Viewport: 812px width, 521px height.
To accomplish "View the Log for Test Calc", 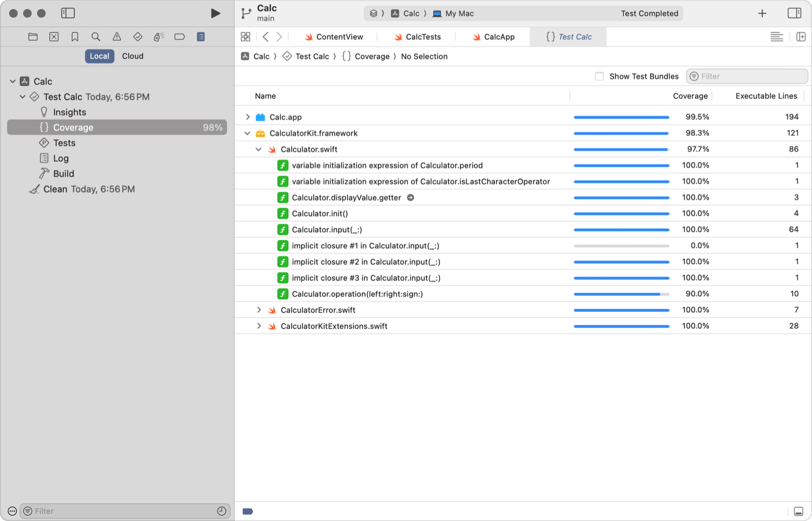I will tap(61, 158).
